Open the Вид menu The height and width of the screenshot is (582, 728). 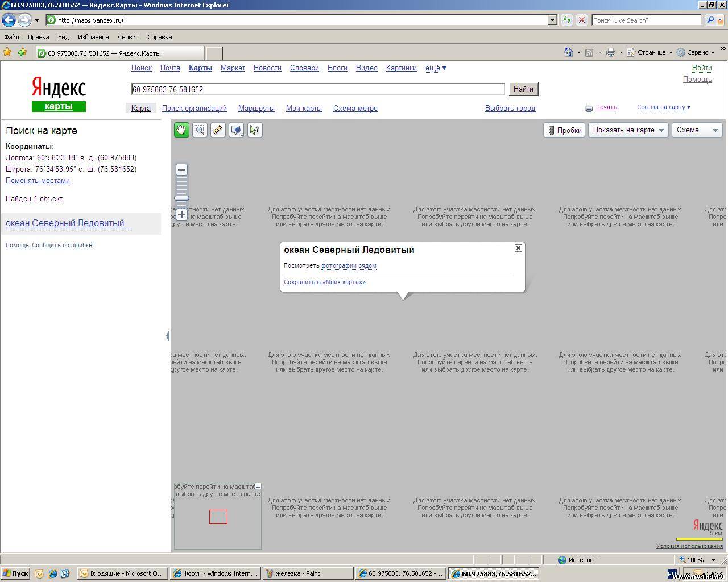63,37
